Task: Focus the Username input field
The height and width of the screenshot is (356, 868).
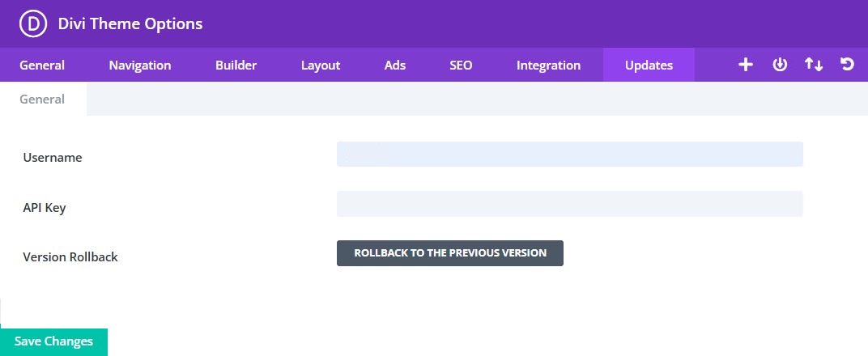Action: 569,154
